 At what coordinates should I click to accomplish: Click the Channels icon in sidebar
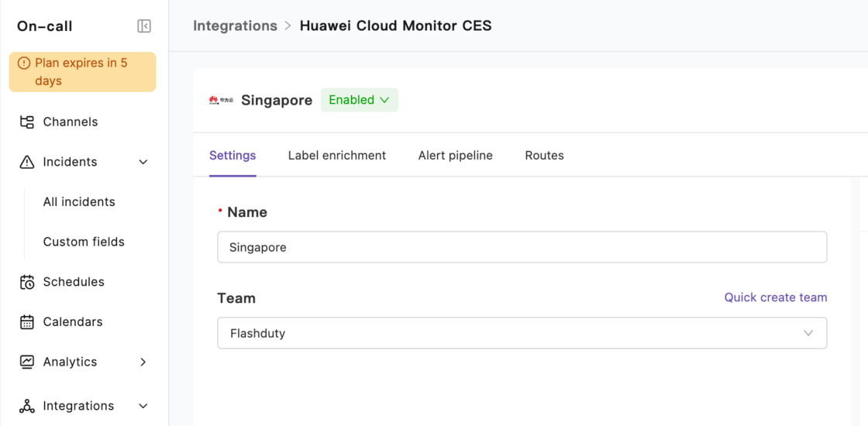pyautogui.click(x=27, y=122)
